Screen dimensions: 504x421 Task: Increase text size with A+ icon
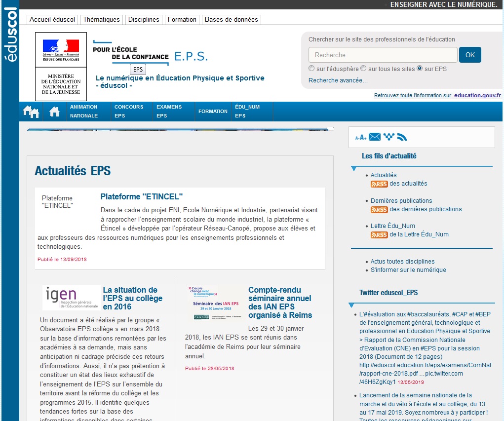coord(363,138)
